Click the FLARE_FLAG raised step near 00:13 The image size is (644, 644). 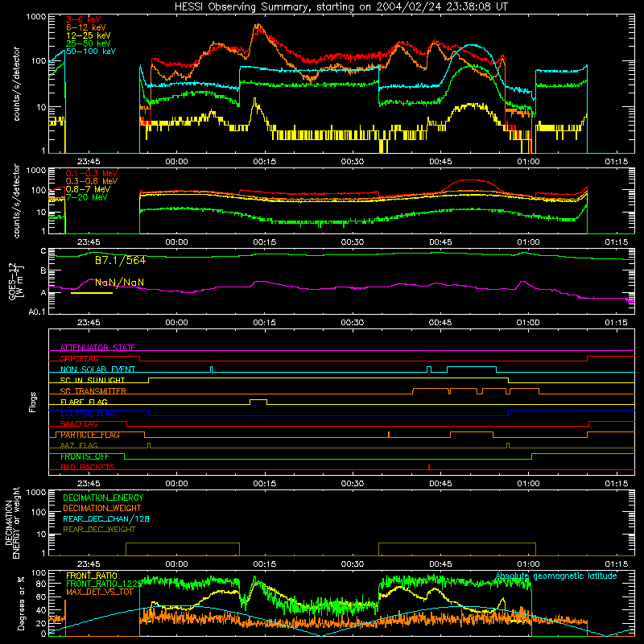pos(258,399)
